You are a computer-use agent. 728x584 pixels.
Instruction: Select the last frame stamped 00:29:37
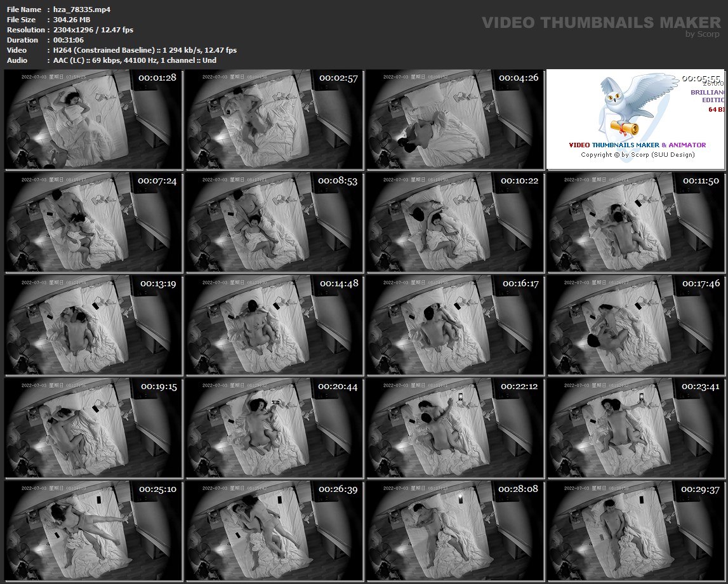click(637, 530)
